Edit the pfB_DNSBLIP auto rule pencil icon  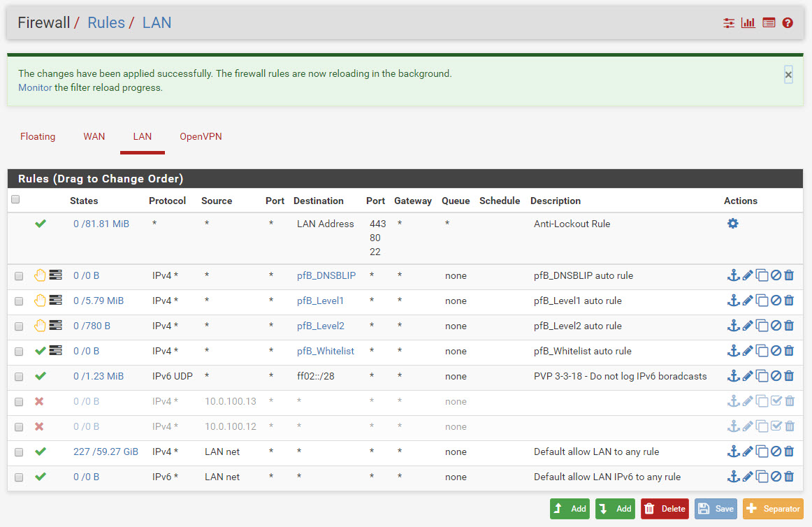pos(748,275)
